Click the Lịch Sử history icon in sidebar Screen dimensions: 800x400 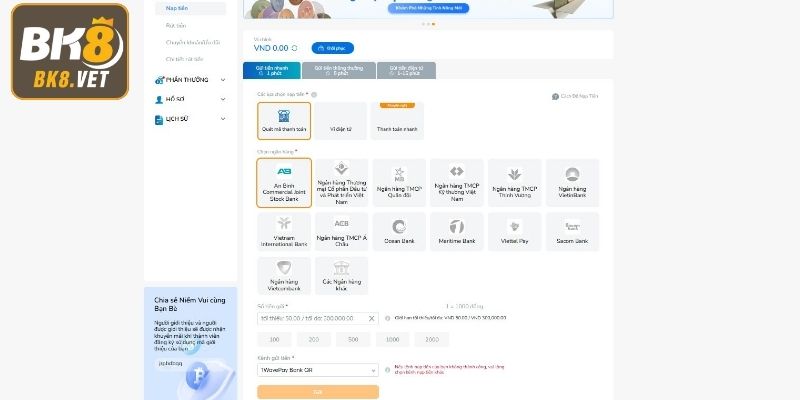tap(159, 119)
